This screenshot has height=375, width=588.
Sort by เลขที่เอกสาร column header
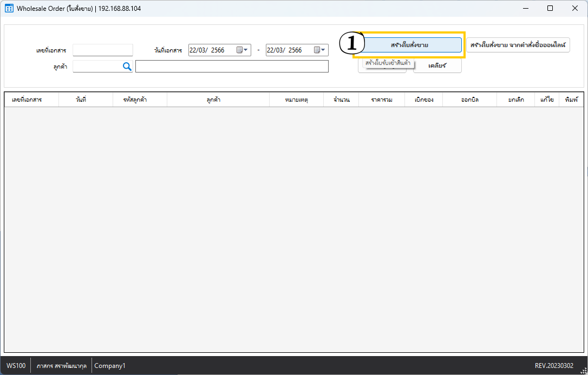(27, 100)
